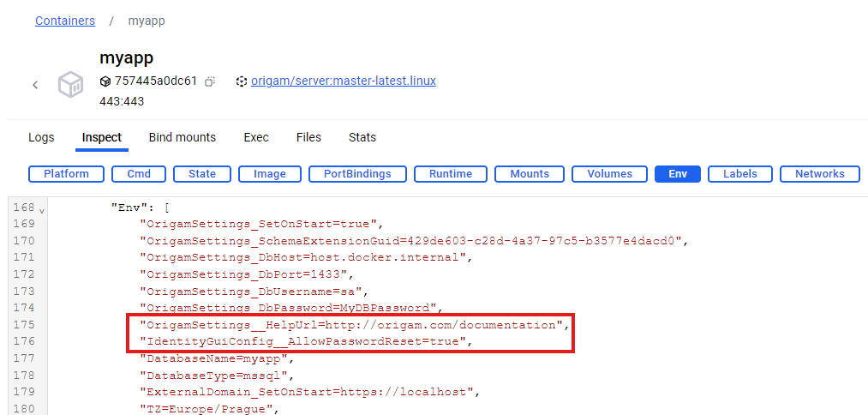The height and width of the screenshot is (415, 868).
Task: Jump to the State section
Action: 202,174
